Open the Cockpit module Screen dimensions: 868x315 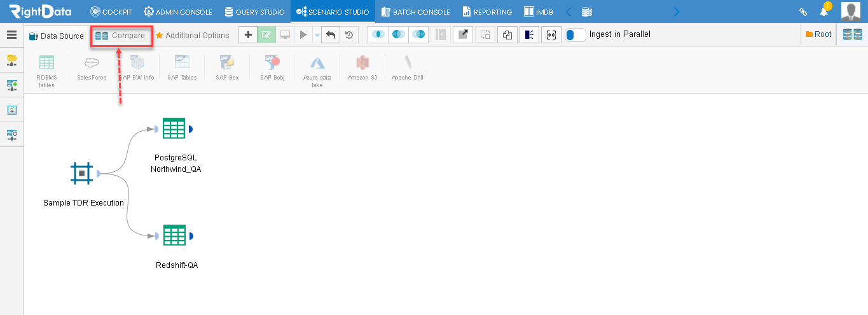coord(111,11)
